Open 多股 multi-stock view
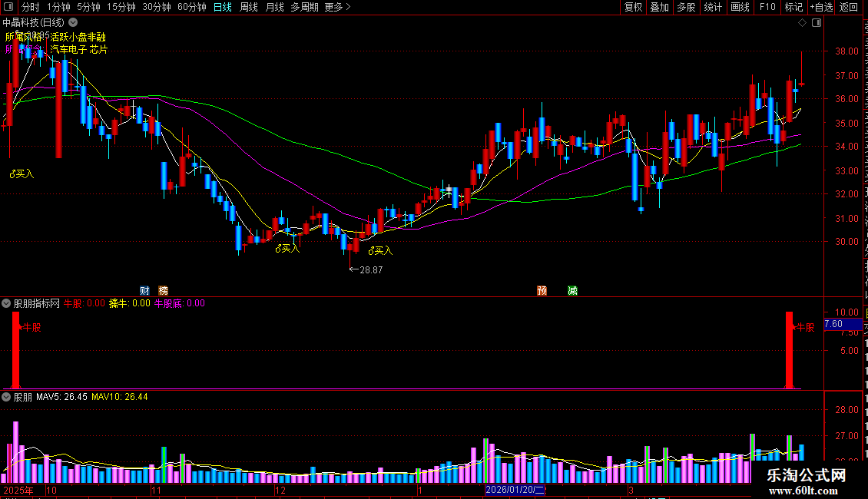Screen dimensions: 868x499 (x=686, y=7)
